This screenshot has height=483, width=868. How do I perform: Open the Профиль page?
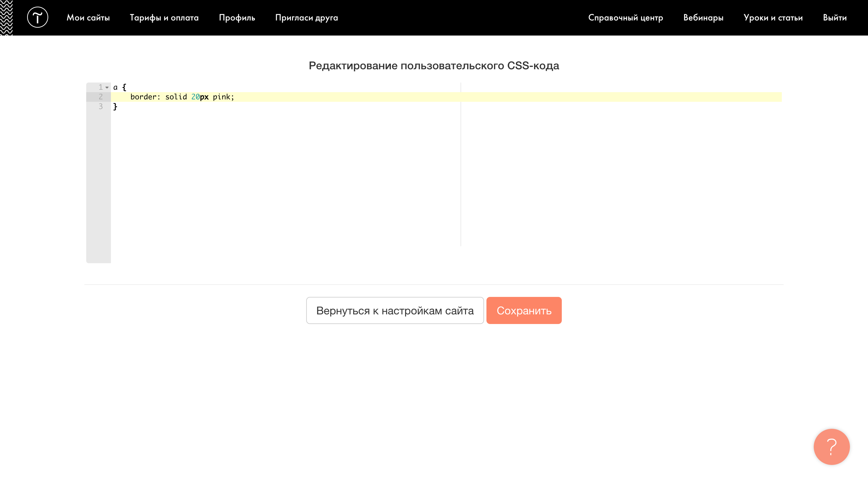pyautogui.click(x=237, y=18)
